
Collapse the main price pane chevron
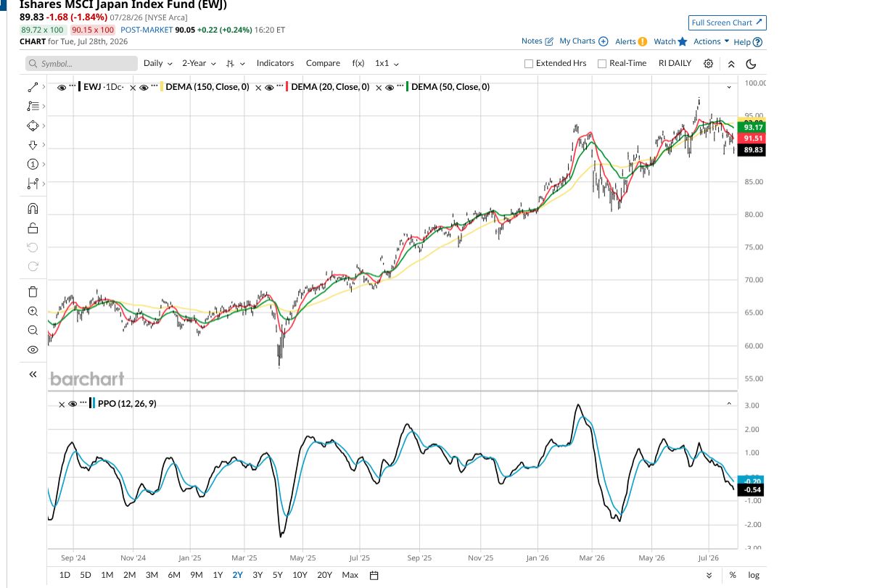[x=729, y=87]
